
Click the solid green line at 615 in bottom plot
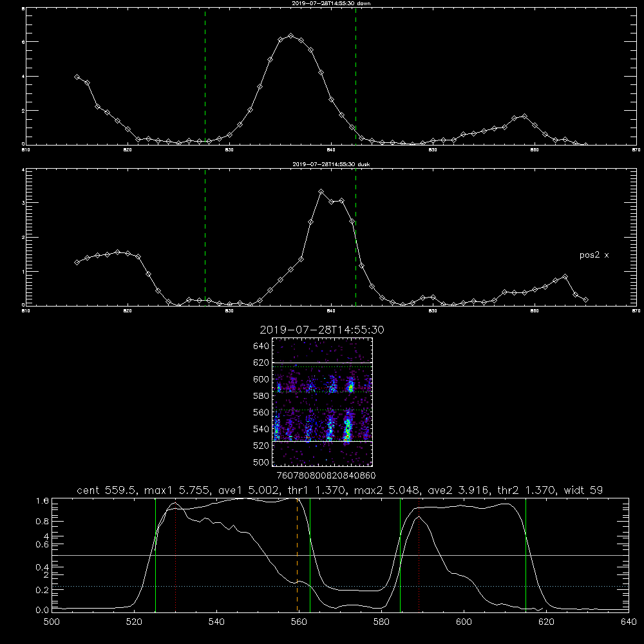pyautogui.click(x=526, y=554)
